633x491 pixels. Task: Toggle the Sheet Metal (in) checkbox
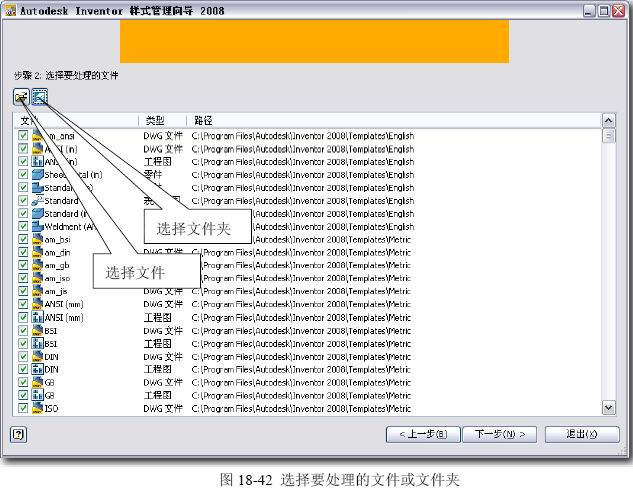click(23, 174)
